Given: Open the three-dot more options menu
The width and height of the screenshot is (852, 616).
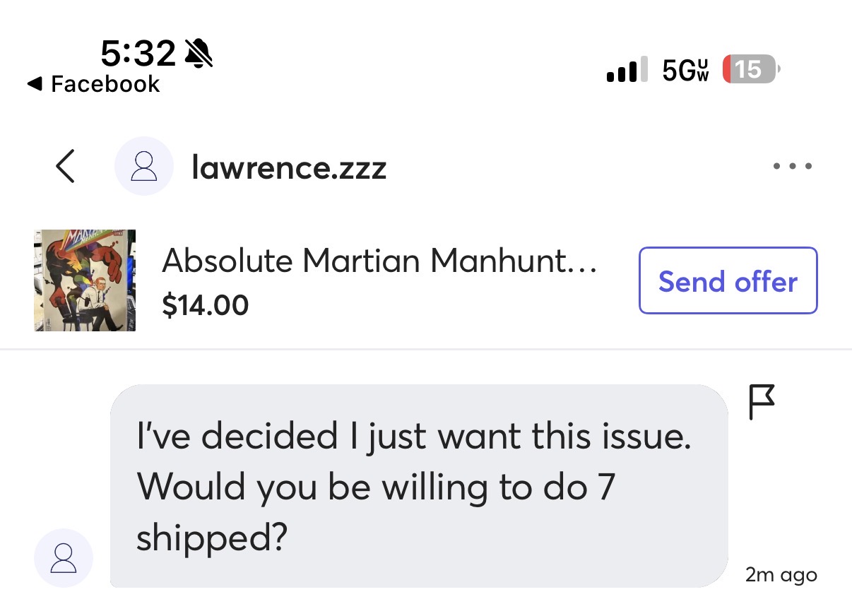Looking at the screenshot, I should (792, 167).
